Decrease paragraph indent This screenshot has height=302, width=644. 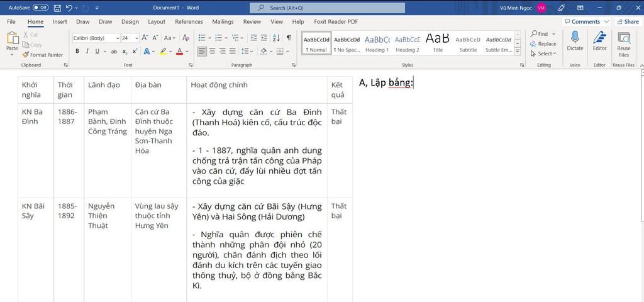pos(253,38)
